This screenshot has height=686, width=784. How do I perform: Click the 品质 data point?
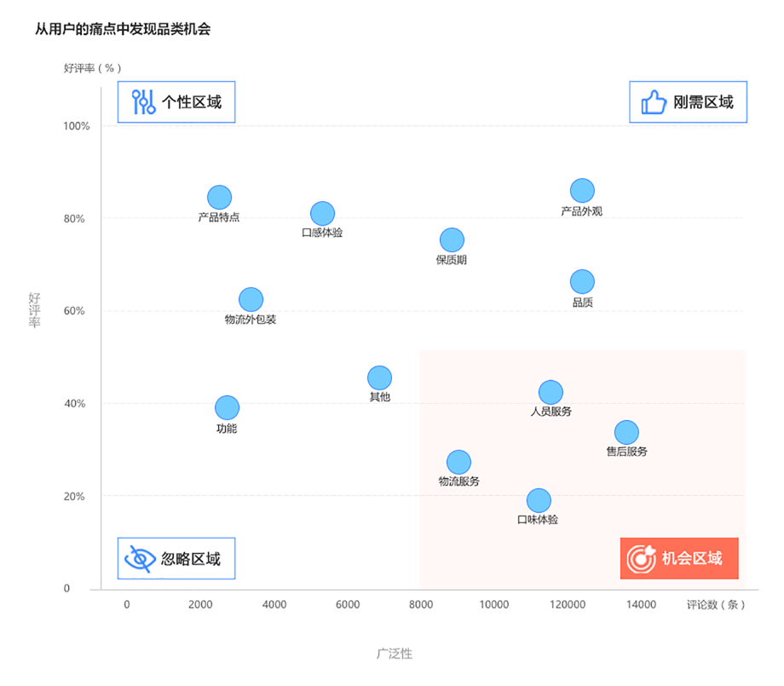coord(582,282)
